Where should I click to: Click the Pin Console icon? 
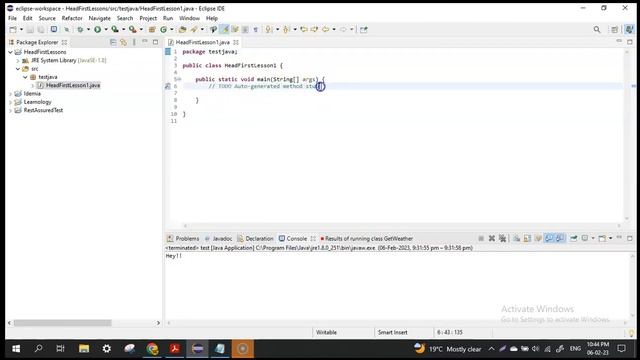point(573,238)
